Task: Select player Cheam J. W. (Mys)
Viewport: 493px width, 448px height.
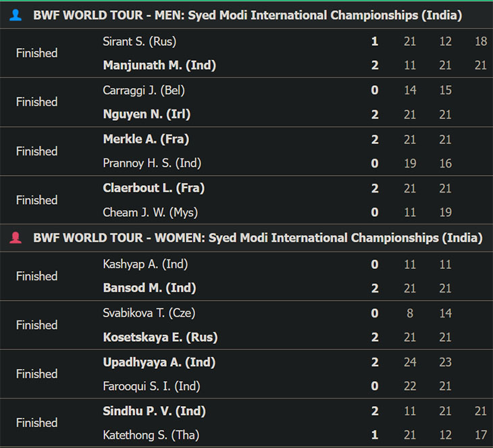Action: [151, 212]
